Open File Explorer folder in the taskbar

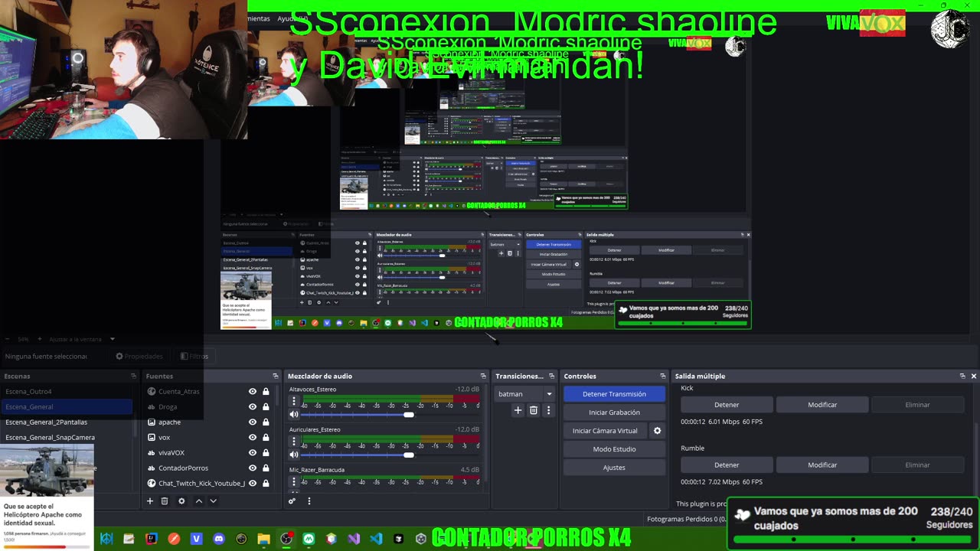264,539
